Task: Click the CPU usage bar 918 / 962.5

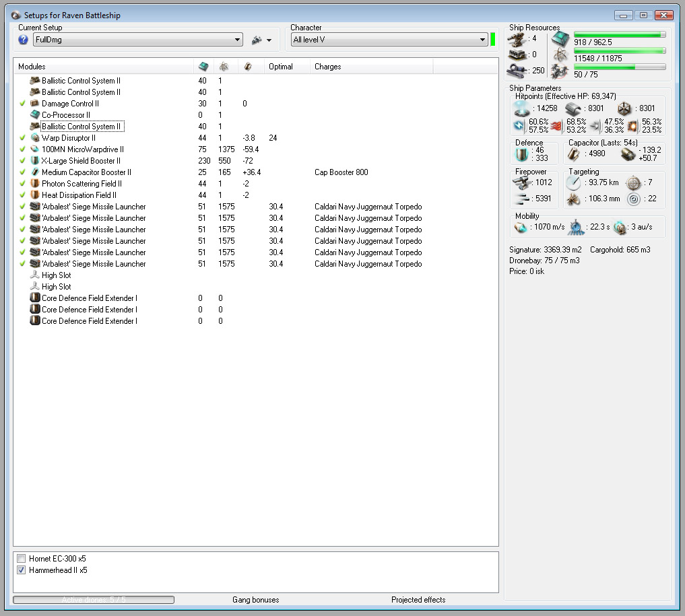Action: pos(619,34)
